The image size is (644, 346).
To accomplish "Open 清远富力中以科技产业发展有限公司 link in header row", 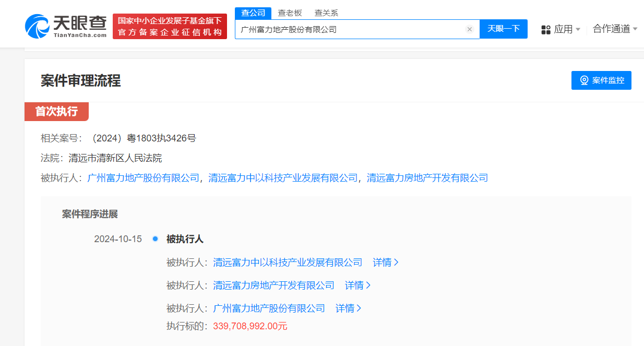I will pyautogui.click(x=283, y=178).
